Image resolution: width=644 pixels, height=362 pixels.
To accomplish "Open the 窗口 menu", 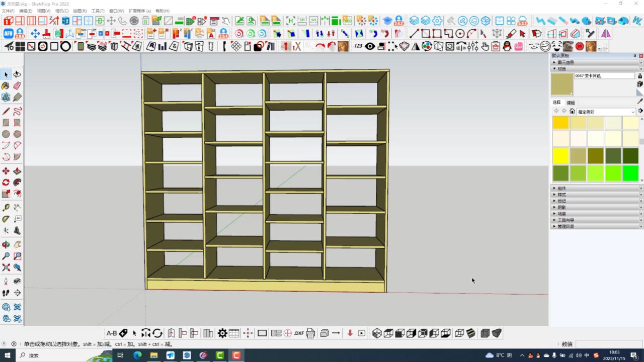I will (116, 11).
